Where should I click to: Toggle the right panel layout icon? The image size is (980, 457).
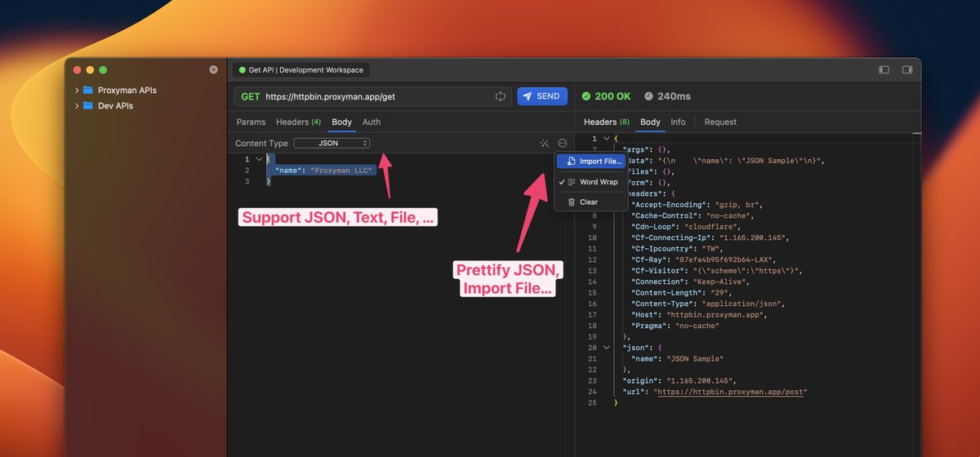906,70
